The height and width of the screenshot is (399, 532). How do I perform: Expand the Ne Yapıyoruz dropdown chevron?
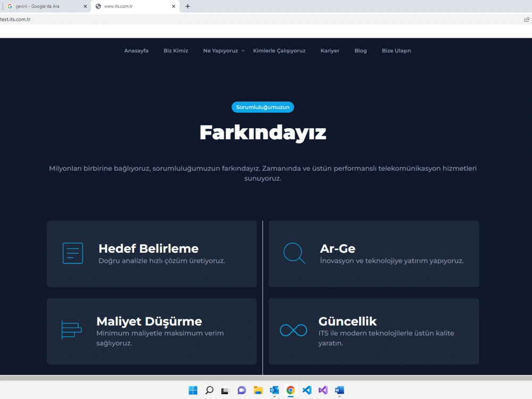243,51
